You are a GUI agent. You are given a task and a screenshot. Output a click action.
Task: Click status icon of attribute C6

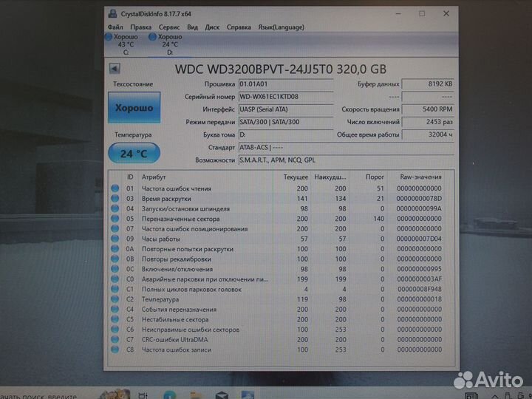click(115, 330)
